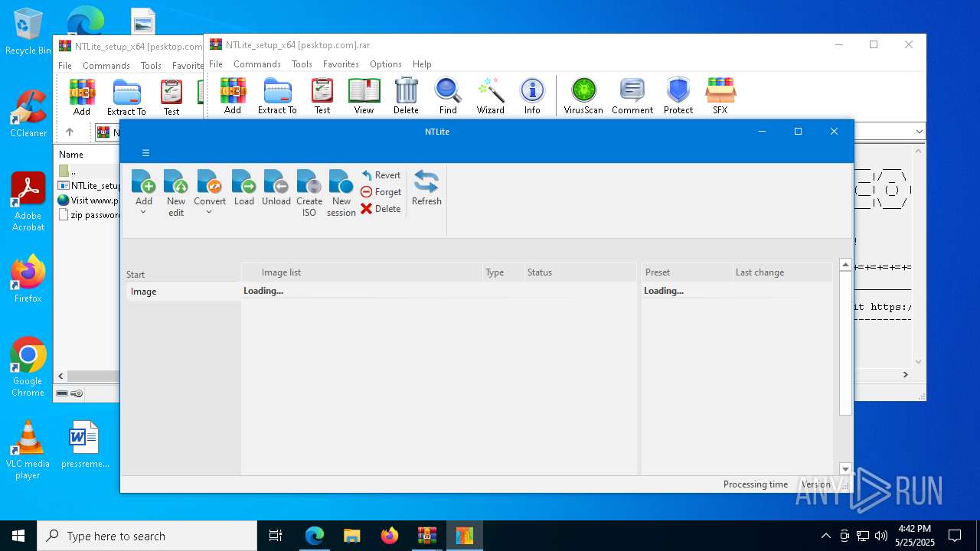Expand the Convert dropdown arrow
The width and height of the screenshot is (980, 551).
209,213
